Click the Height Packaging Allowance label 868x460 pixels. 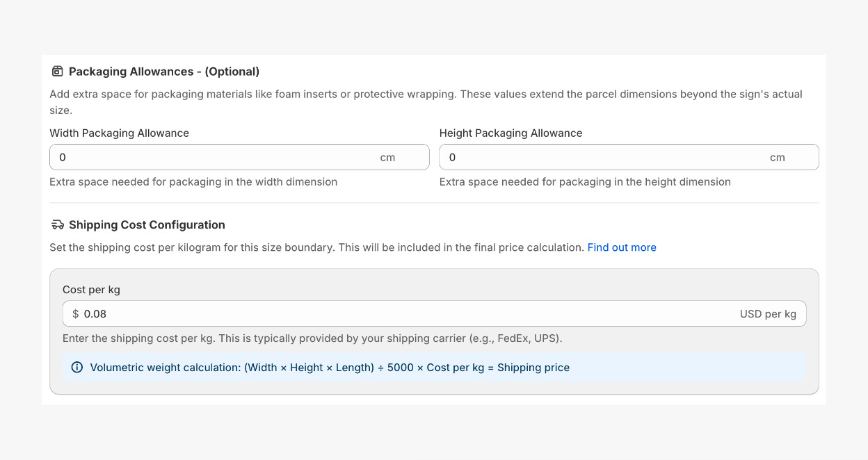pyautogui.click(x=511, y=133)
